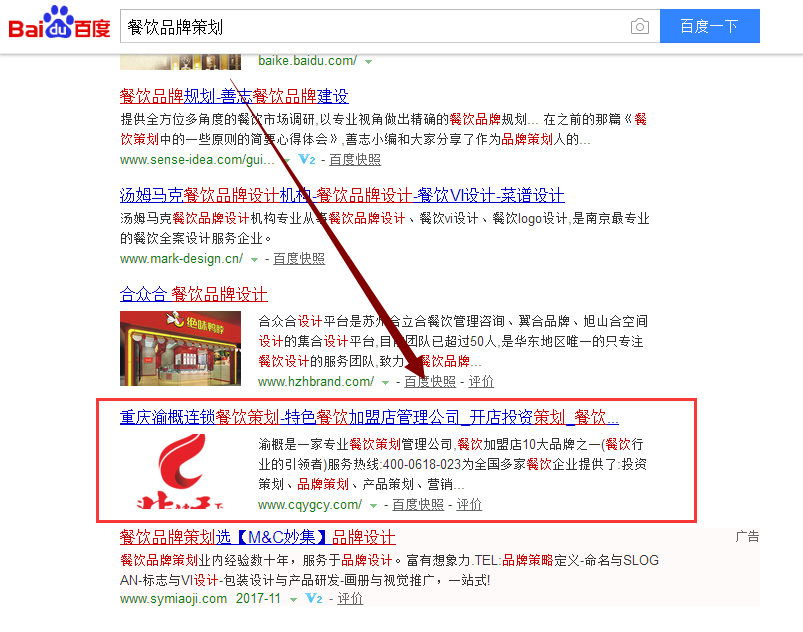Expand dropdown arrow after www.hzhbrand.com
The height and width of the screenshot is (632, 803).
[x=385, y=383]
